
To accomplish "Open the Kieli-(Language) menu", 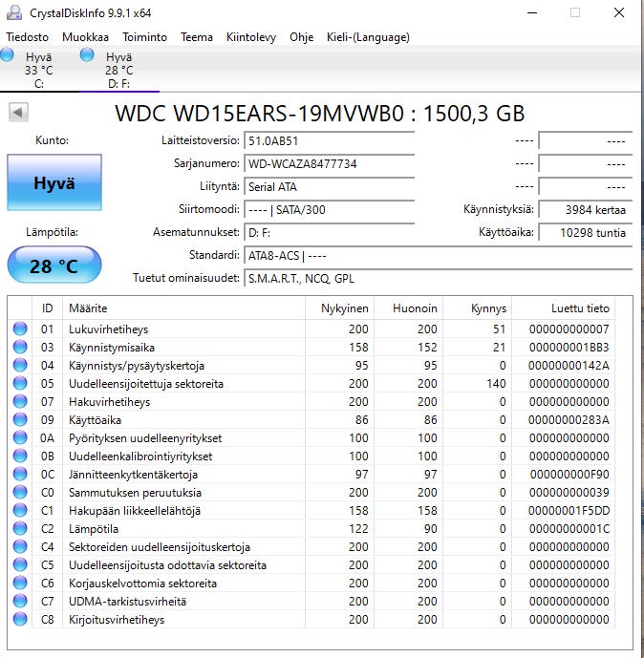I will [368, 37].
